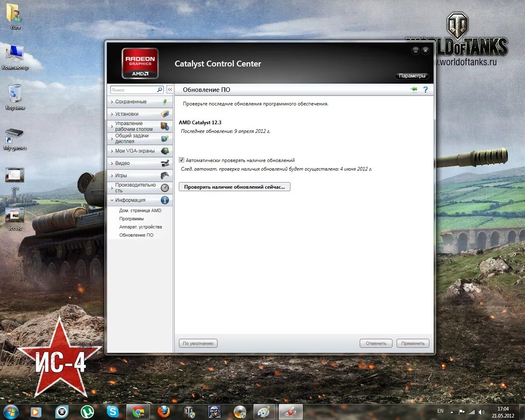Click the EN language indicator
Screen dimensions: 525x420
(440, 411)
